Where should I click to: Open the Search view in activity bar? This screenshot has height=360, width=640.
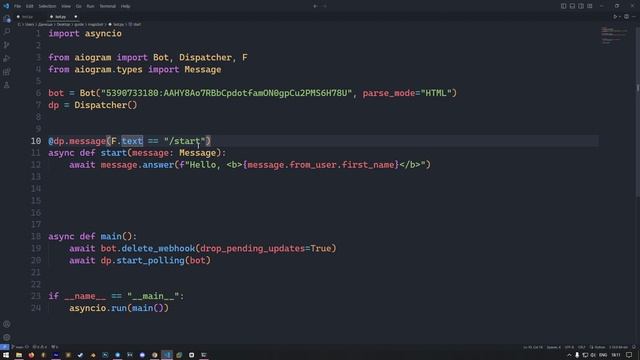(x=7, y=31)
